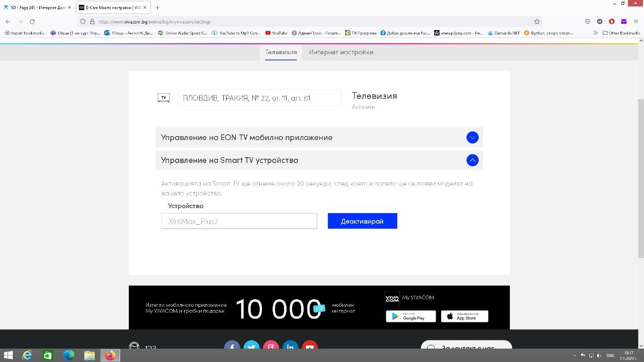Open the Online Audio Speed C... bookmark

[x=182, y=33]
